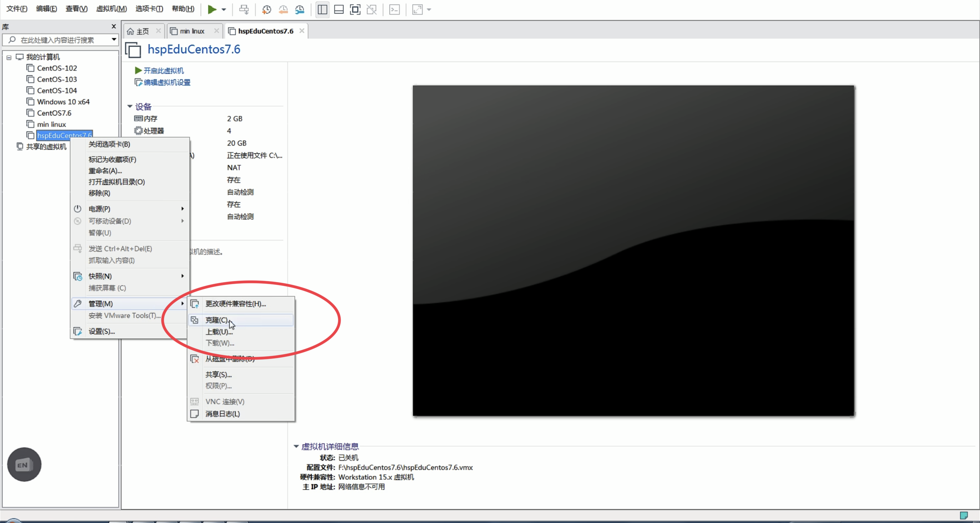The height and width of the screenshot is (523, 980).
Task: Enter full screen mode icon
Action: 355,10
